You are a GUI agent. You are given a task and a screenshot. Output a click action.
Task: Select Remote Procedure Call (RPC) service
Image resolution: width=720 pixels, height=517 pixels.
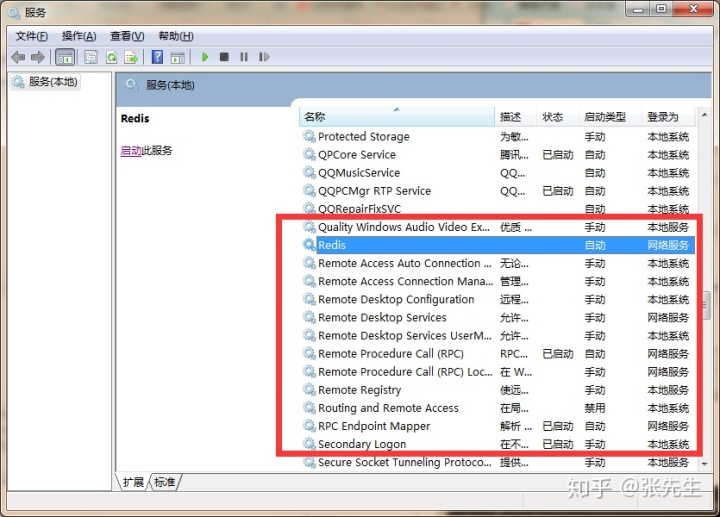[x=498, y=354]
